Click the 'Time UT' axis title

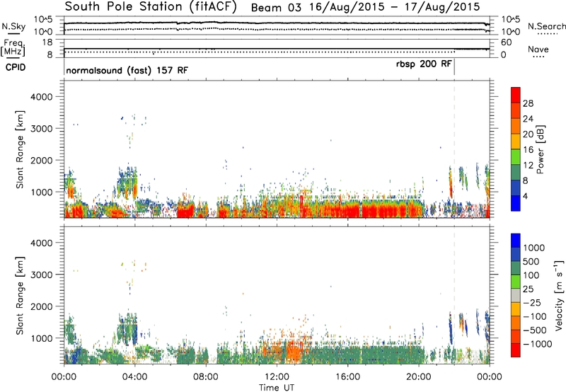(x=277, y=388)
